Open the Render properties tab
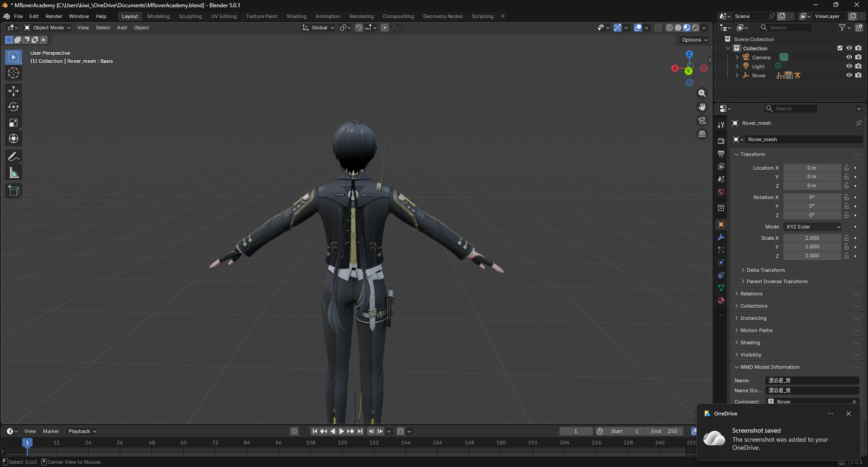 721,141
